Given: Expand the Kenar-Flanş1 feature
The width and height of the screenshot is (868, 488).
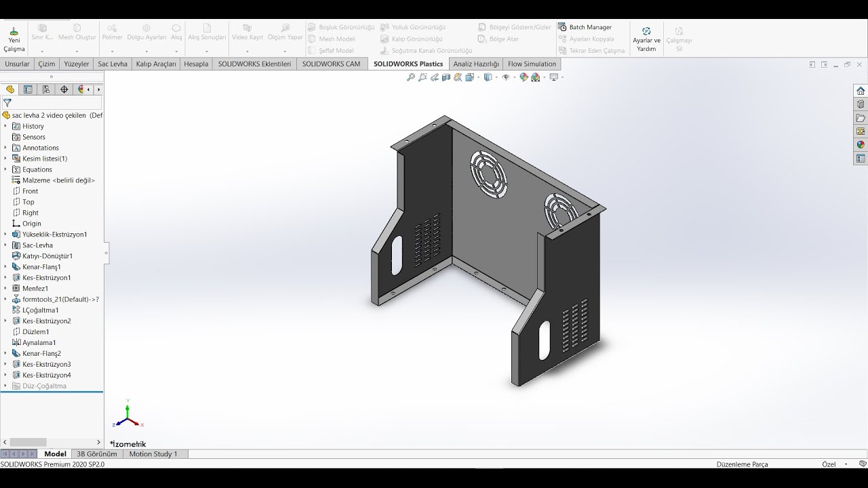Looking at the screenshot, I should (x=5, y=267).
